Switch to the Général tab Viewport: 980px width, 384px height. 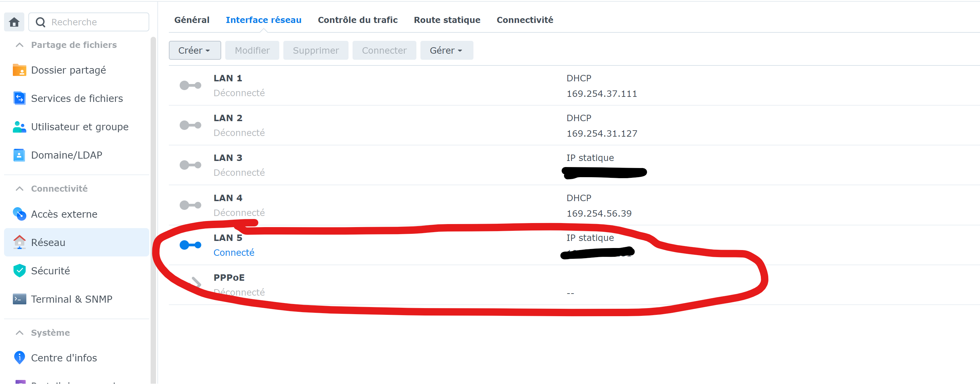192,20
